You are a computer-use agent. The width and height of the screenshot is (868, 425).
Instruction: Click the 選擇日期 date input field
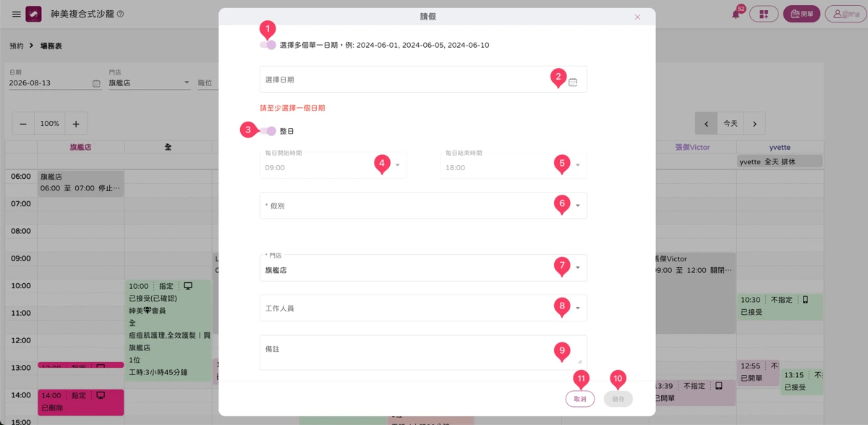pos(423,80)
